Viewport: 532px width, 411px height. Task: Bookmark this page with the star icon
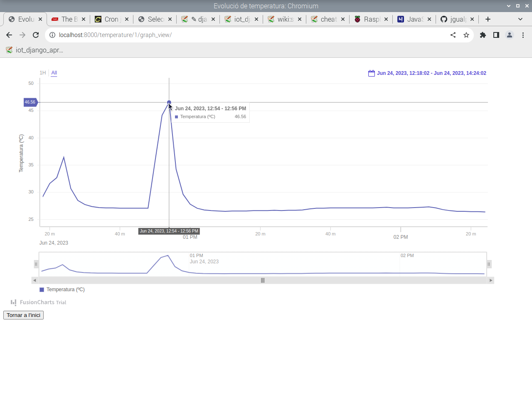click(466, 35)
